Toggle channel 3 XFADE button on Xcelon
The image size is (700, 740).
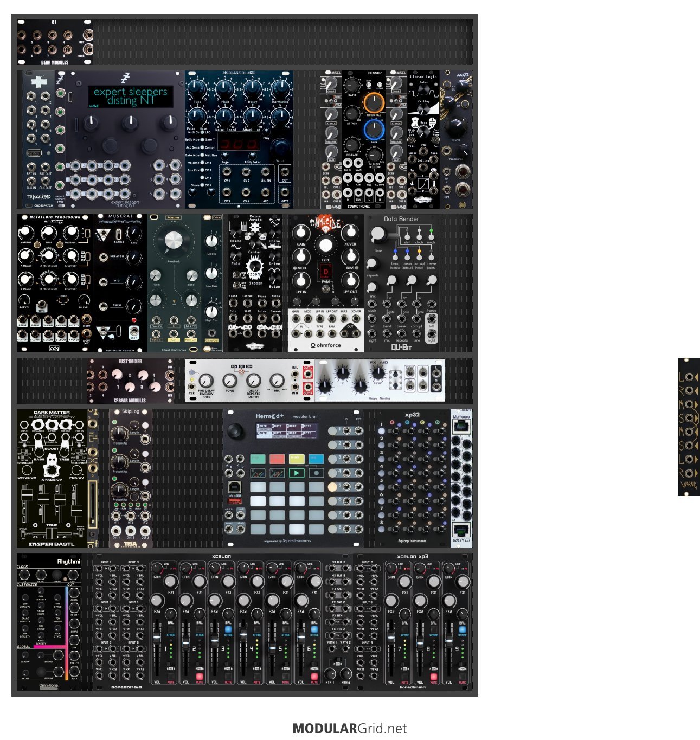coord(228,629)
